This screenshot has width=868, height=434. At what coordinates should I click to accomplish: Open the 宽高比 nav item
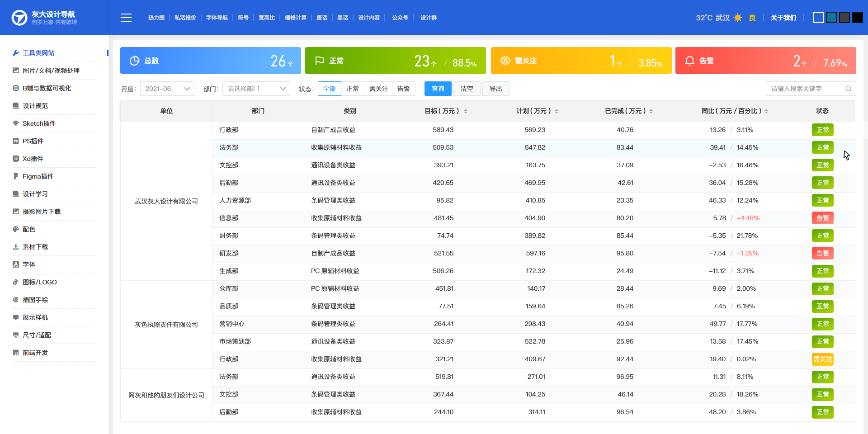pyautogui.click(x=267, y=18)
